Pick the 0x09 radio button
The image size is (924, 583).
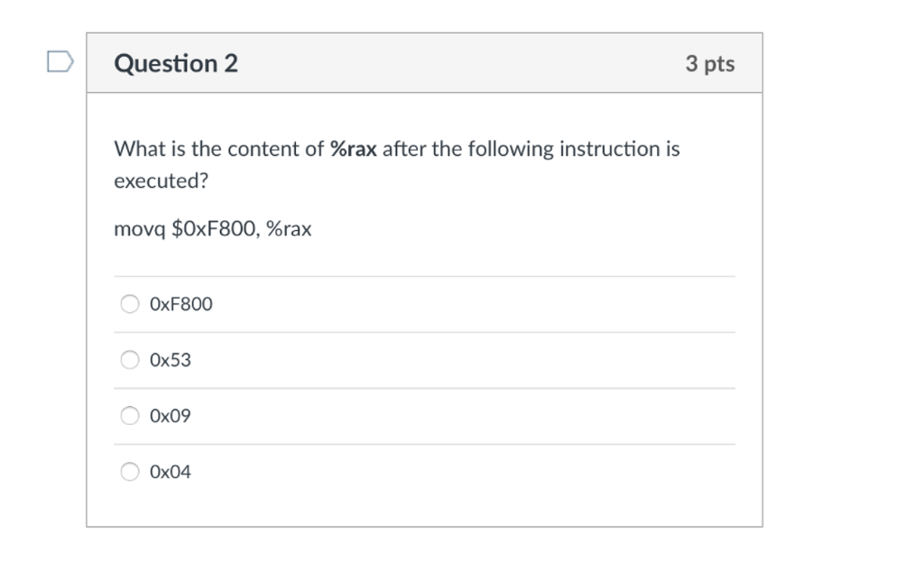tap(131, 416)
